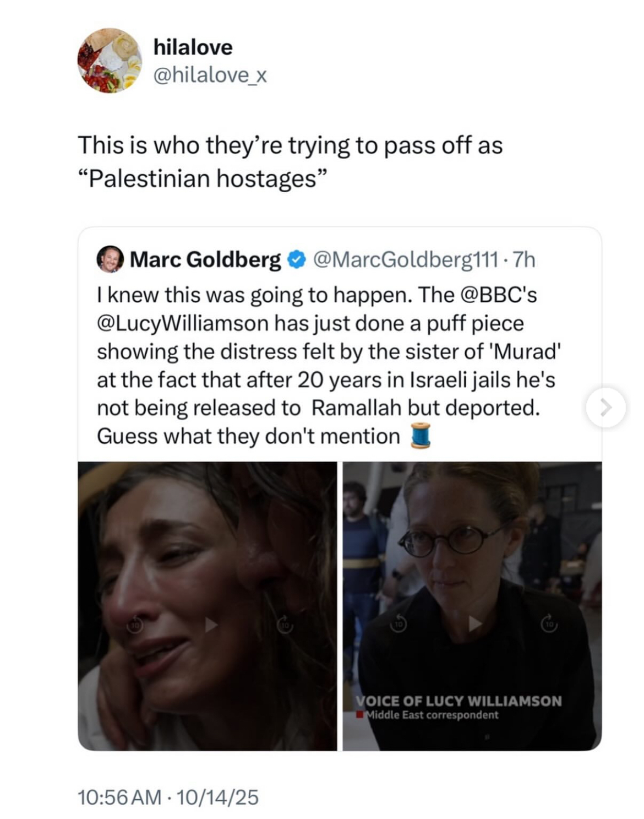This screenshot has height=819, width=644.
Task: Click the blue verified badge
Action: [297, 259]
